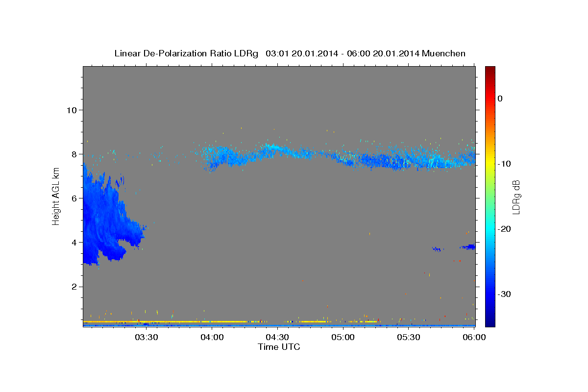Pick the dark blue bottom of colorbar

490,321
